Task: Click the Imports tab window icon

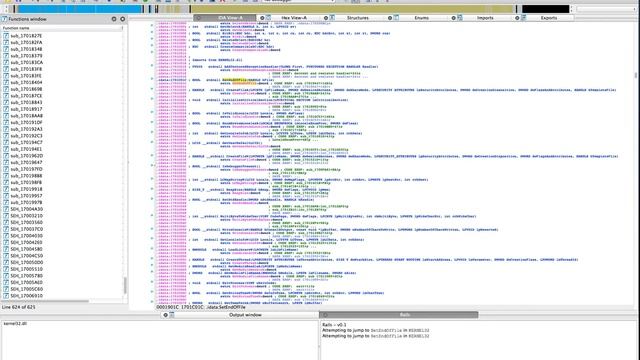Action: 460,18
